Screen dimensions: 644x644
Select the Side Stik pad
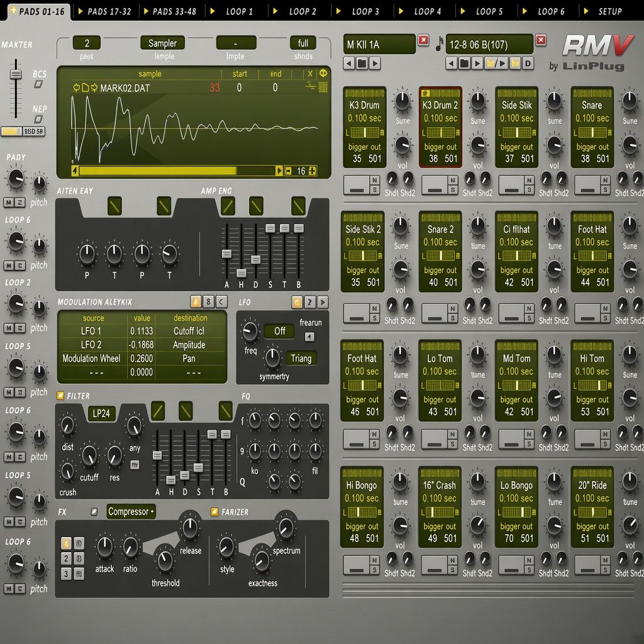[x=517, y=127]
